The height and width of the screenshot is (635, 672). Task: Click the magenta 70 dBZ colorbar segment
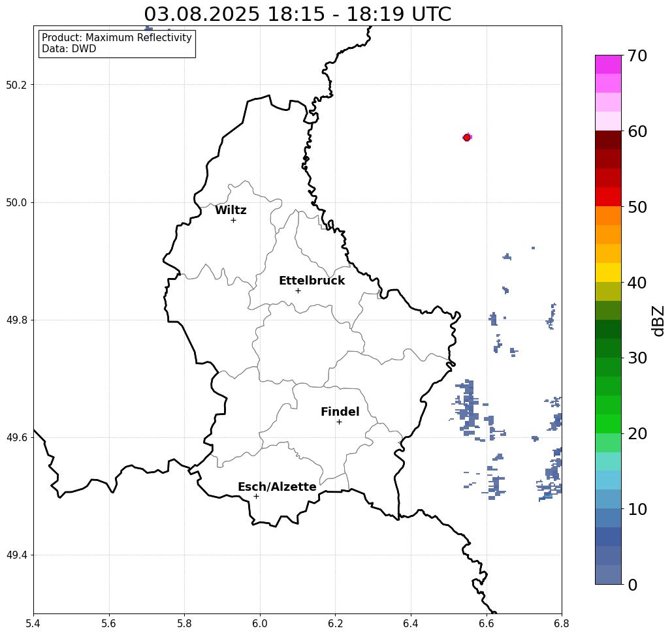point(608,65)
